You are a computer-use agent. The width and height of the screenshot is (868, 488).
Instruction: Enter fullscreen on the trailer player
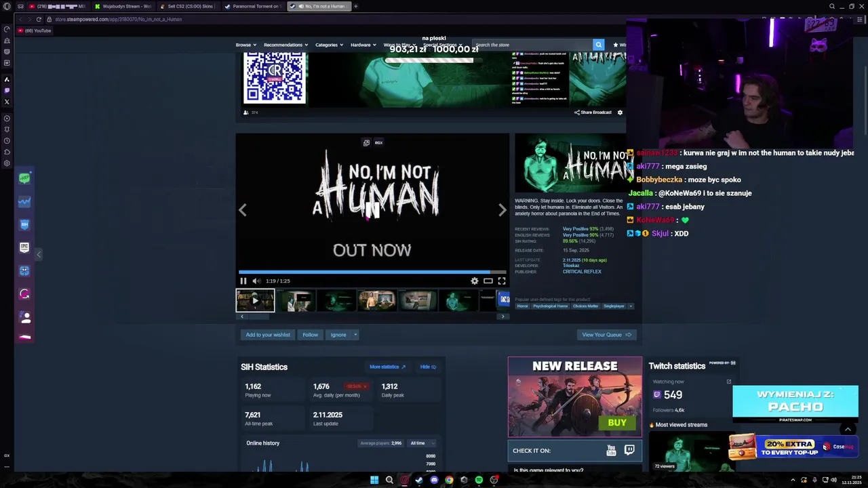(502, 281)
